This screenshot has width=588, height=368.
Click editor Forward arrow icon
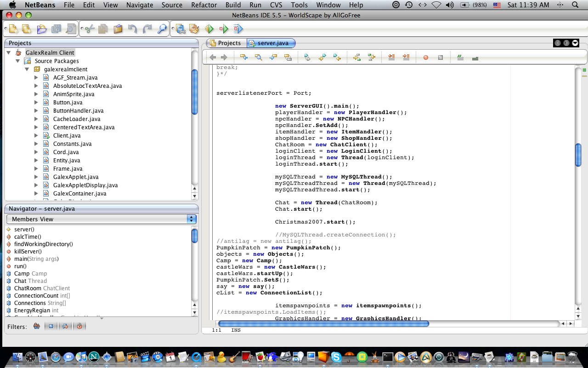(x=224, y=57)
